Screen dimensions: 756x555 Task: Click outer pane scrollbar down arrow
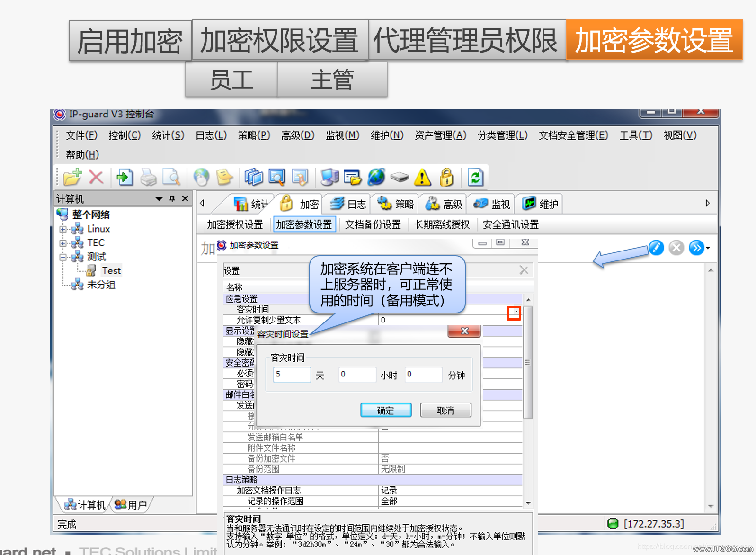click(x=711, y=506)
